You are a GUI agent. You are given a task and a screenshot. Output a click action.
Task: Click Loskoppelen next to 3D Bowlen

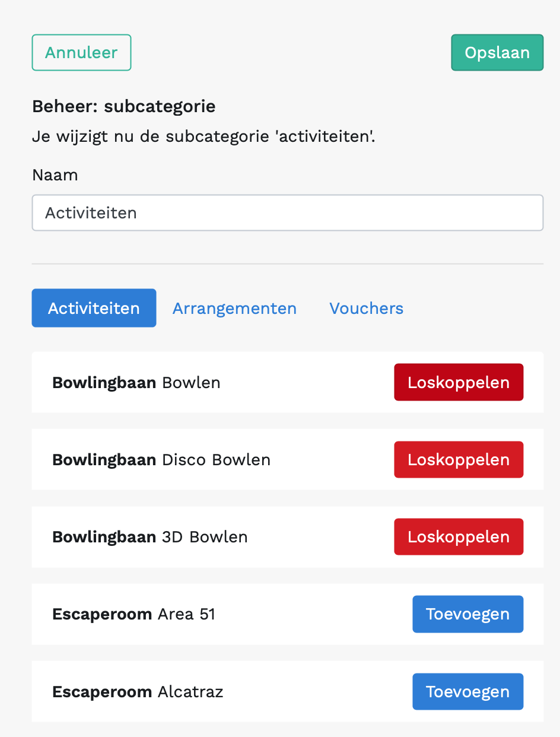click(x=459, y=537)
